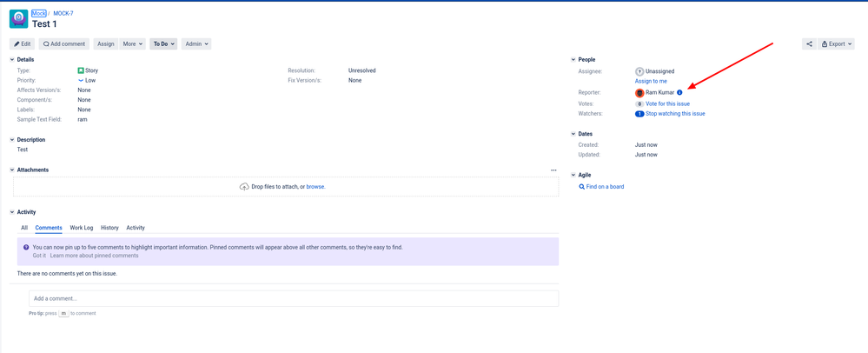Collapse the Agile section
Screen dimensions: 868x353
(573, 175)
